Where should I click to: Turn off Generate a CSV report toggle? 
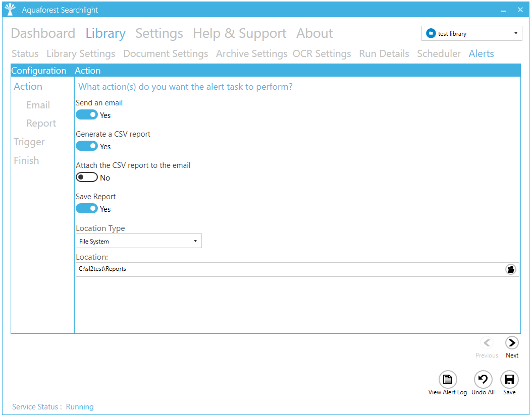point(87,146)
